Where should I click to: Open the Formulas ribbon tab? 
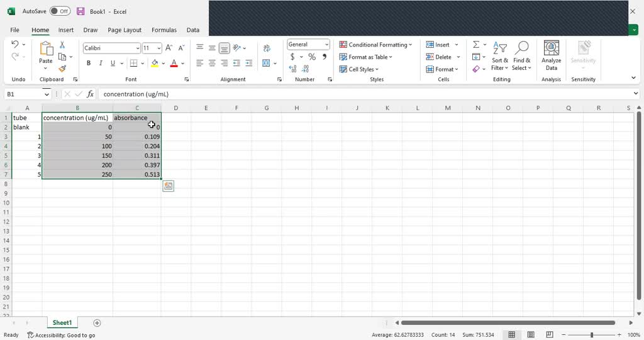[x=164, y=30]
